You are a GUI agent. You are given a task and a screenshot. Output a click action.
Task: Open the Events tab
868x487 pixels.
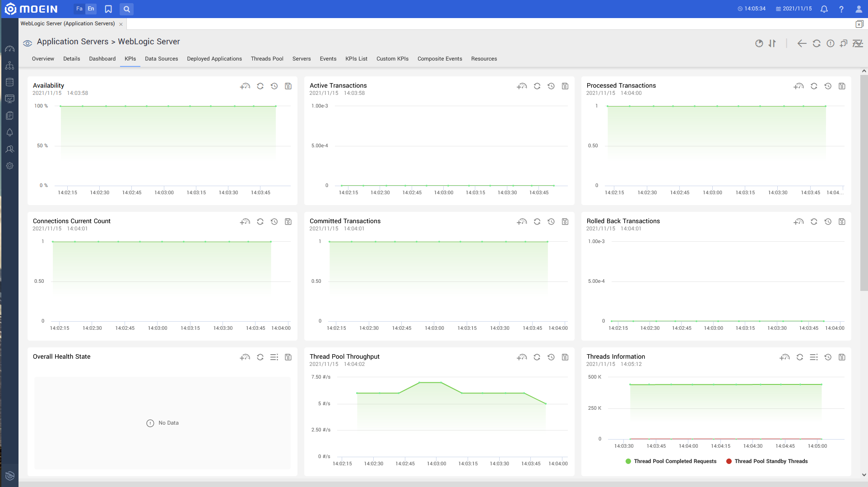coord(328,59)
